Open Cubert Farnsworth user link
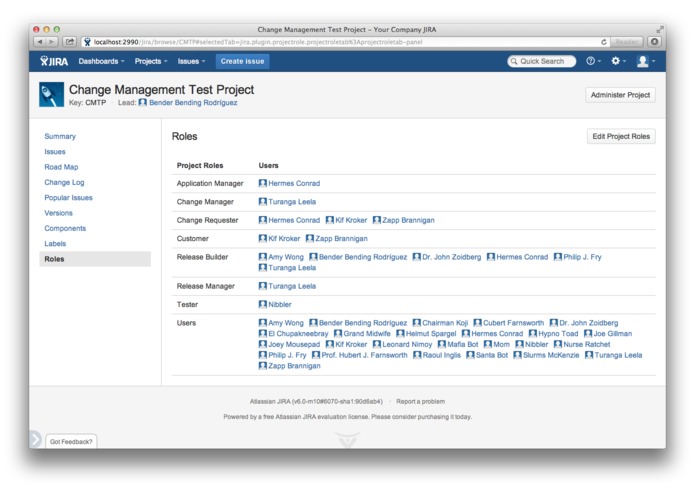 click(x=513, y=323)
